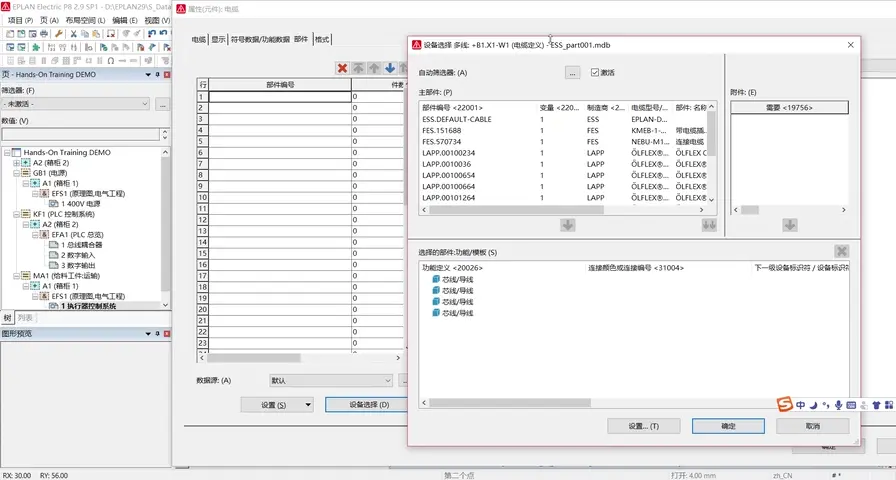
Task: Click the keyboard icon in IME toolbar
Action: (851, 405)
